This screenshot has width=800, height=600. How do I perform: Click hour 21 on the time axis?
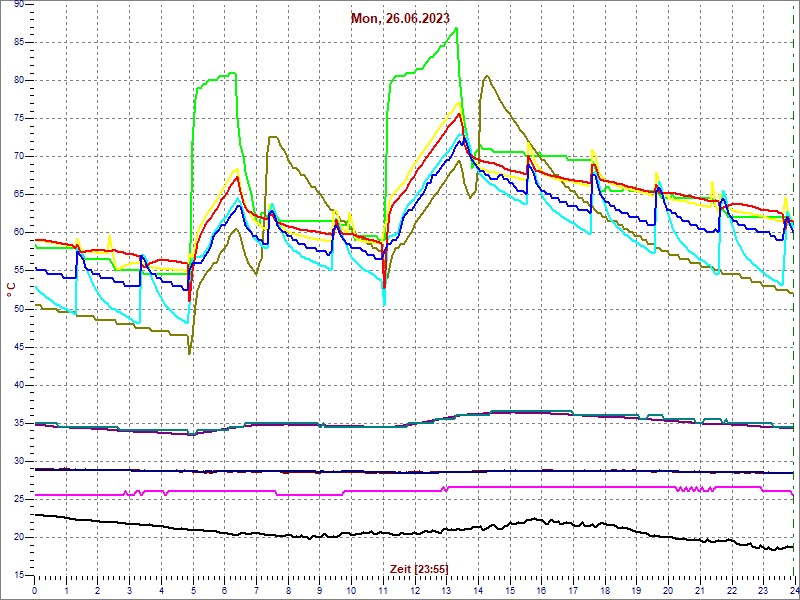click(699, 591)
